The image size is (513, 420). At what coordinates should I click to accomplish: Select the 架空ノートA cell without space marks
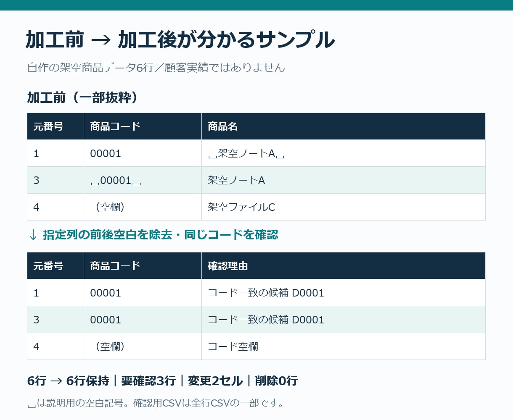(x=344, y=180)
